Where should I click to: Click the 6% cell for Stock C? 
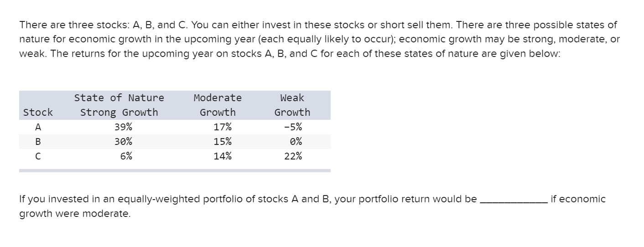pyautogui.click(x=126, y=156)
